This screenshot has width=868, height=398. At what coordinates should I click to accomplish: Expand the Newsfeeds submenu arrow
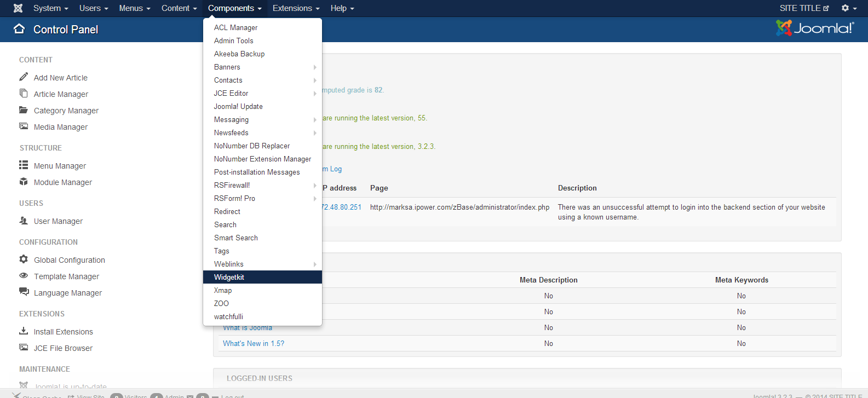coord(315,133)
